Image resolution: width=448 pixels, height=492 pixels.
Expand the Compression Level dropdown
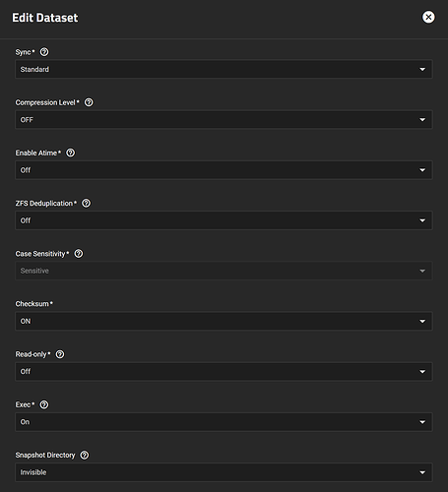coord(224,120)
